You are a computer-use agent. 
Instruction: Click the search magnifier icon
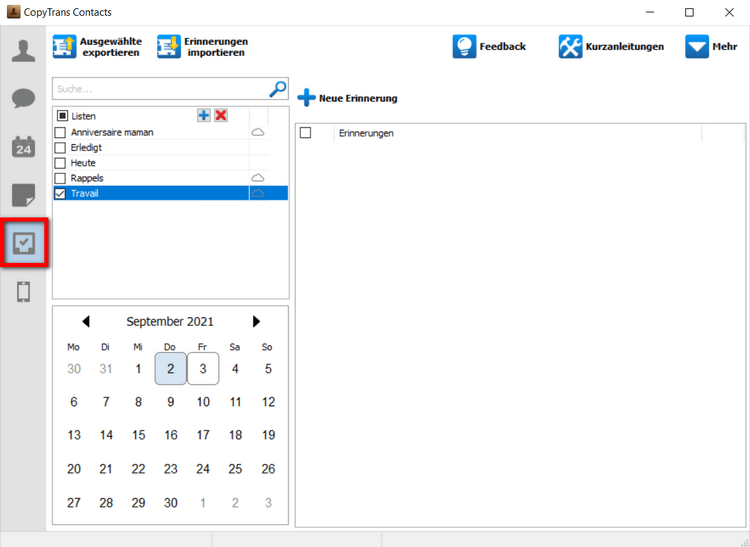click(278, 88)
